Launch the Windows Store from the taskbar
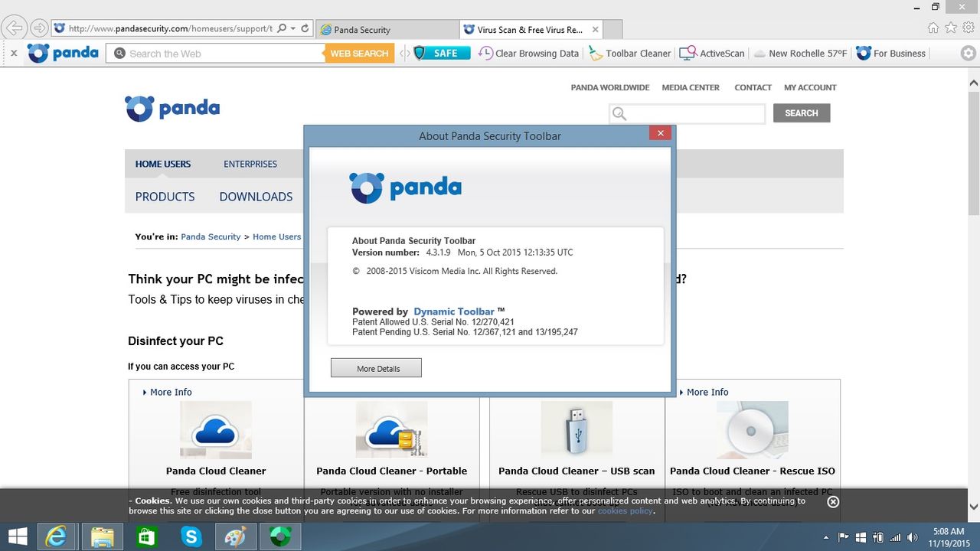The height and width of the screenshot is (551, 980). coord(146,536)
